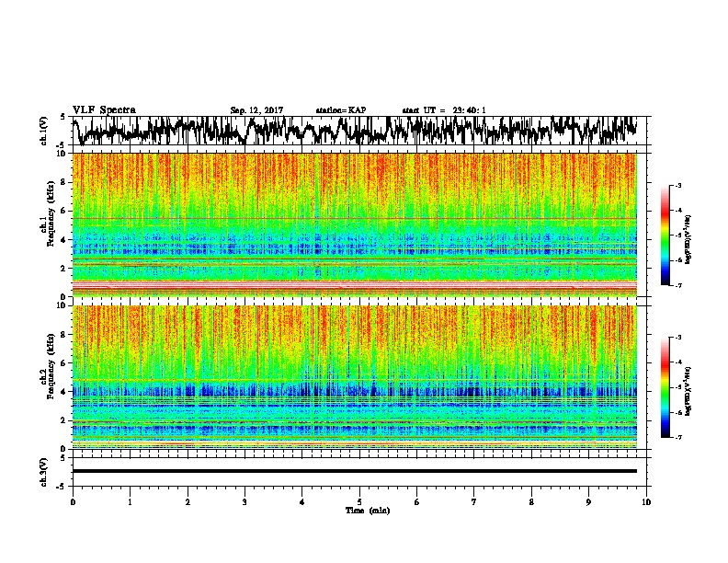Click the '2' kHz tick on ch.1 axis

(x=64, y=268)
